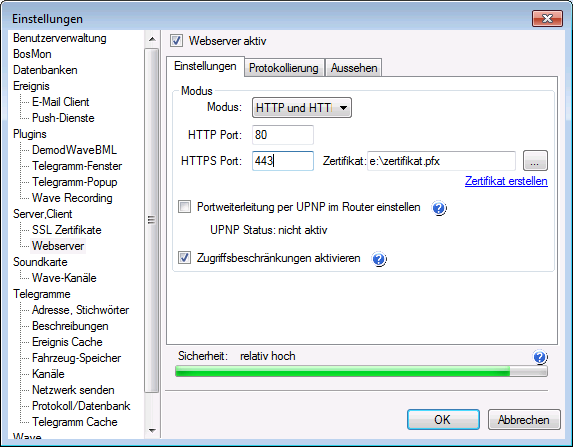Open the Zertifikat erstellen link
Viewport: 573px width, 447px height.
pyautogui.click(x=506, y=181)
